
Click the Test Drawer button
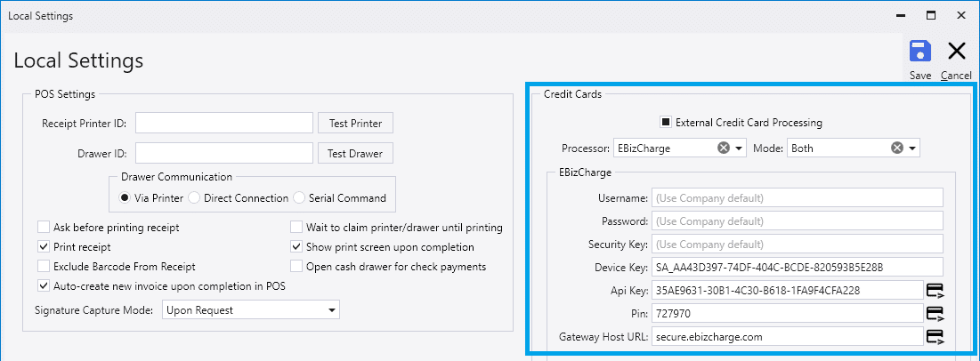click(x=356, y=153)
